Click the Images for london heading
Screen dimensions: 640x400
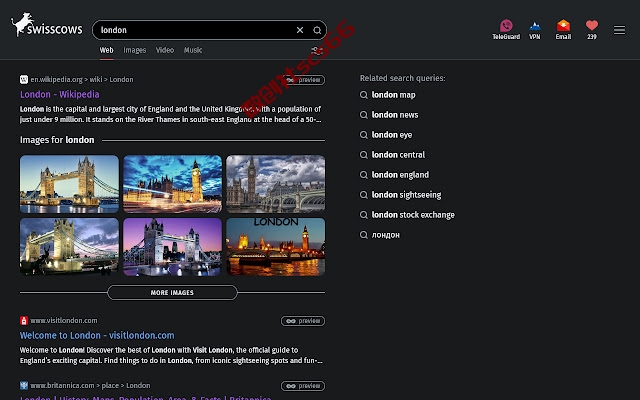click(57, 140)
